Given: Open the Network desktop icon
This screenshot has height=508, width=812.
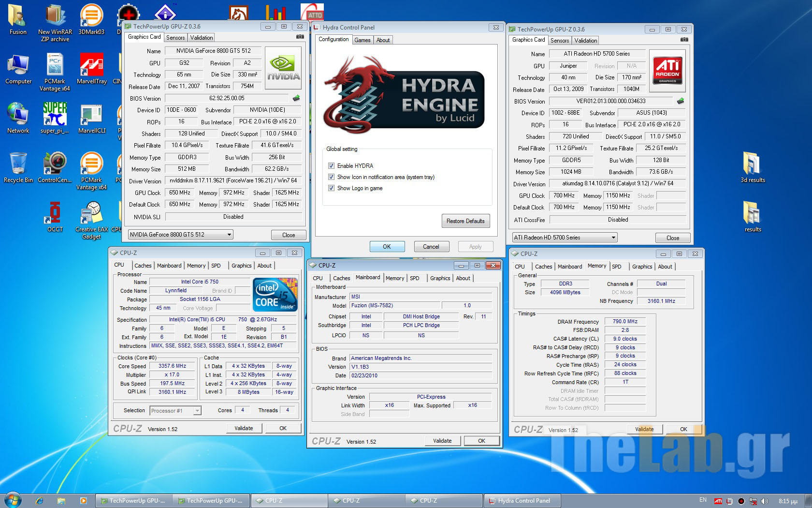Looking at the screenshot, I should pos(18,119).
